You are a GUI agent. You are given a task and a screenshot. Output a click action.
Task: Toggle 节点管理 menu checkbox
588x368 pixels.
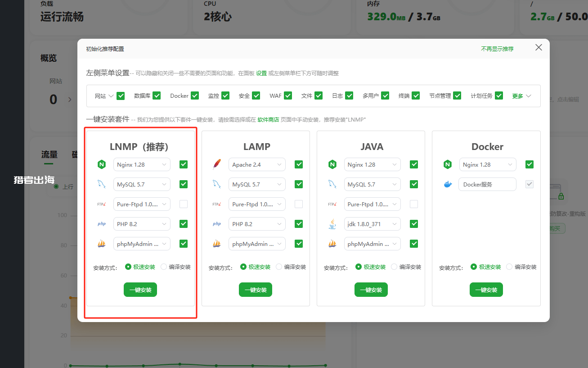tap(457, 95)
